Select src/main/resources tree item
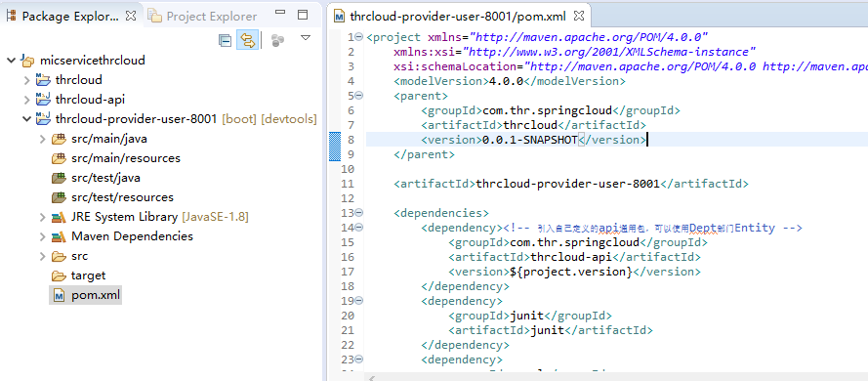The height and width of the screenshot is (381, 868). pyautogui.click(x=126, y=158)
